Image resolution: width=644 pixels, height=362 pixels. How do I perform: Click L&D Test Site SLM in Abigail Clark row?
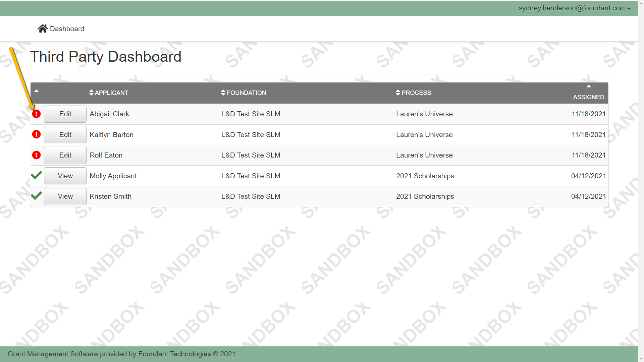coord(251,114)
